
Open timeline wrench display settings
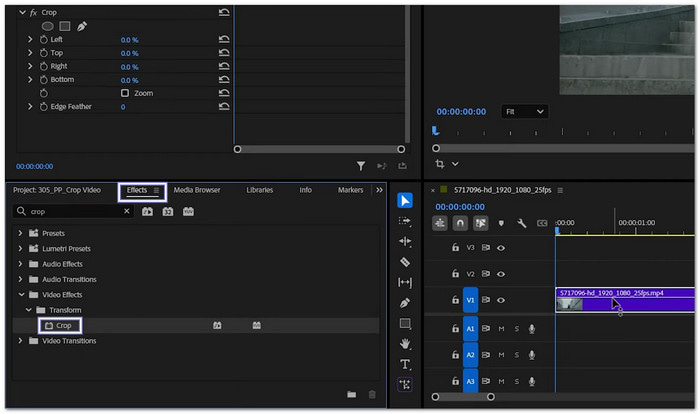521,223
